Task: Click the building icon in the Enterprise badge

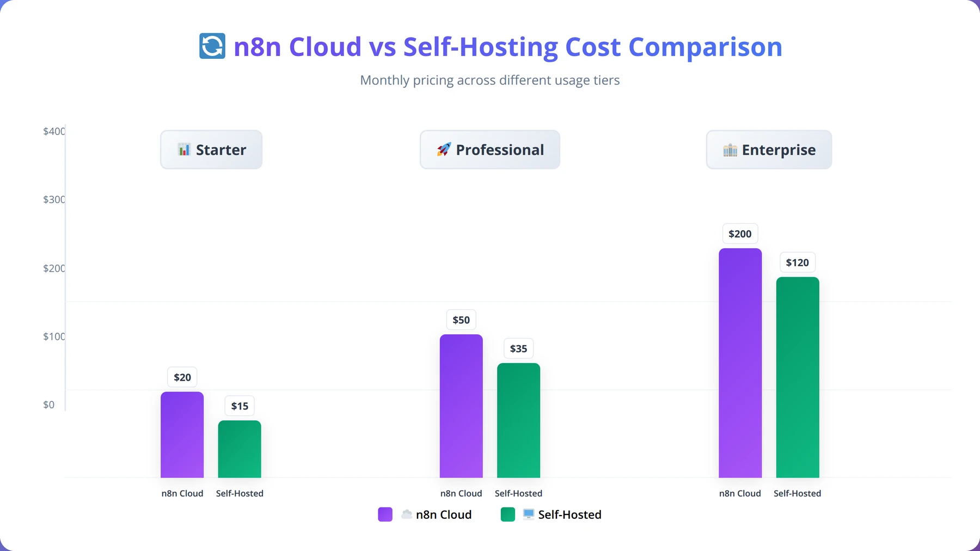Action: (730, 150)
